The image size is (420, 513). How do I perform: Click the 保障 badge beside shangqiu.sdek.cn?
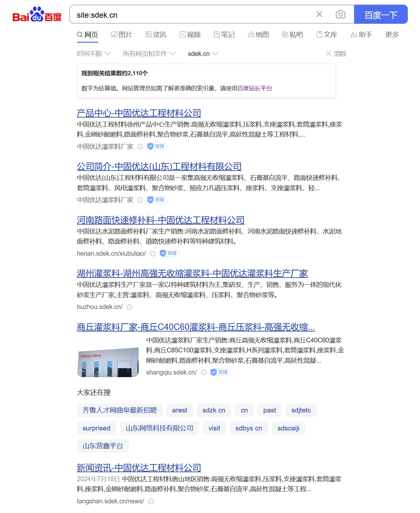(220, 372)
